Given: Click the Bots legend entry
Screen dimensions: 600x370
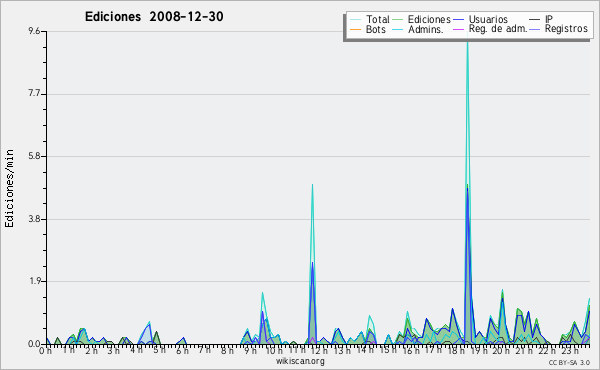Looking at the screenshot, I should (x=368, y=29).
